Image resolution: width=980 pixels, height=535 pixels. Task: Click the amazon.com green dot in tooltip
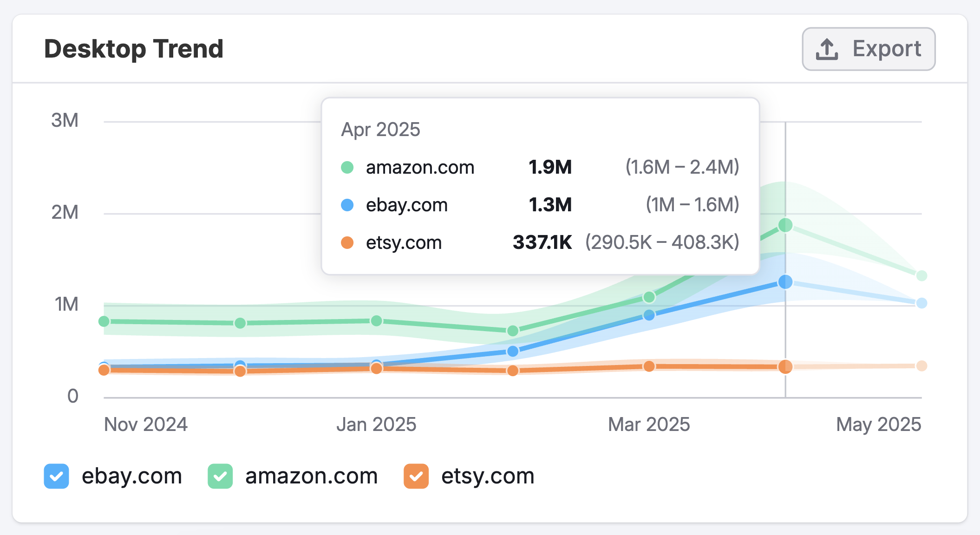tap(347, 167)
